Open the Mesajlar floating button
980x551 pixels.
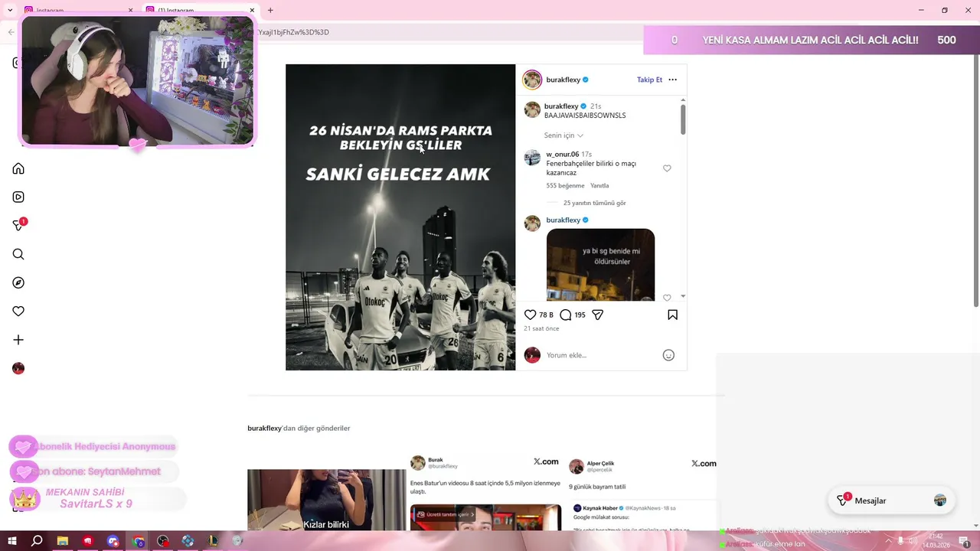click(892, 500)
